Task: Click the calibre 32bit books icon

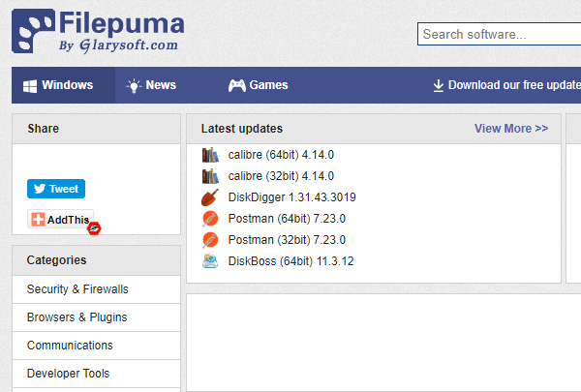Action: coord(210,176)
